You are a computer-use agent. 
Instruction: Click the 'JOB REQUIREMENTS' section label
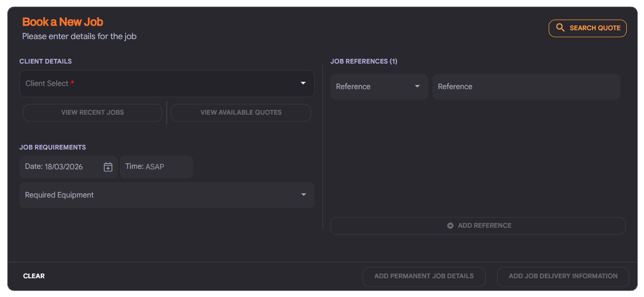tap(53, 147)
